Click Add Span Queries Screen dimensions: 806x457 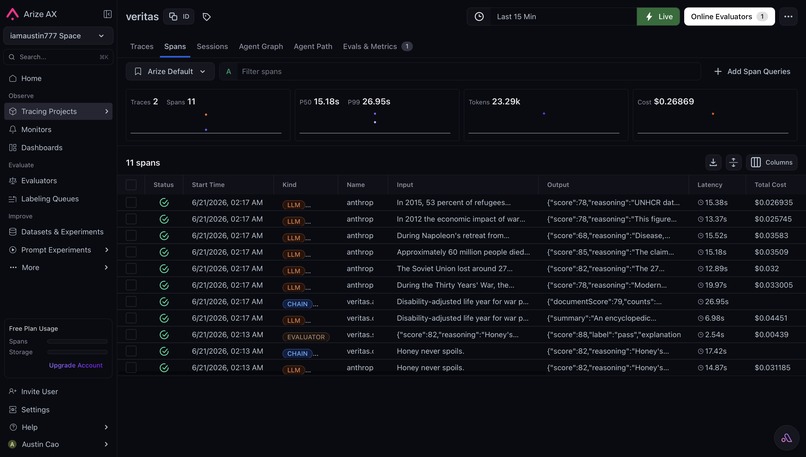752,71
